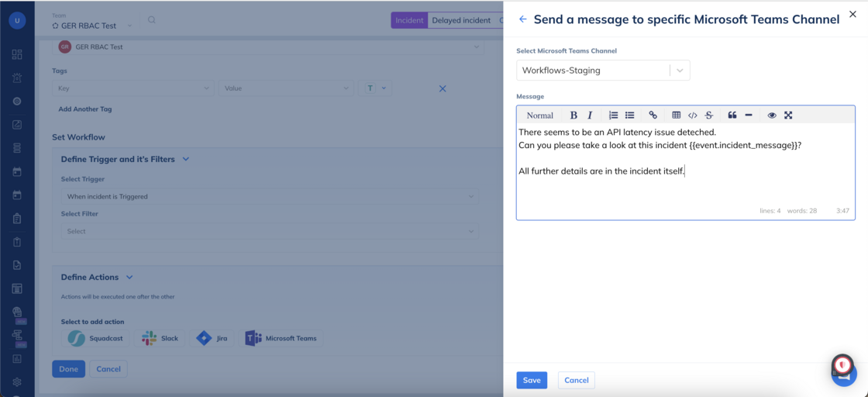Switch to the Incident tab

pos(409,20)
